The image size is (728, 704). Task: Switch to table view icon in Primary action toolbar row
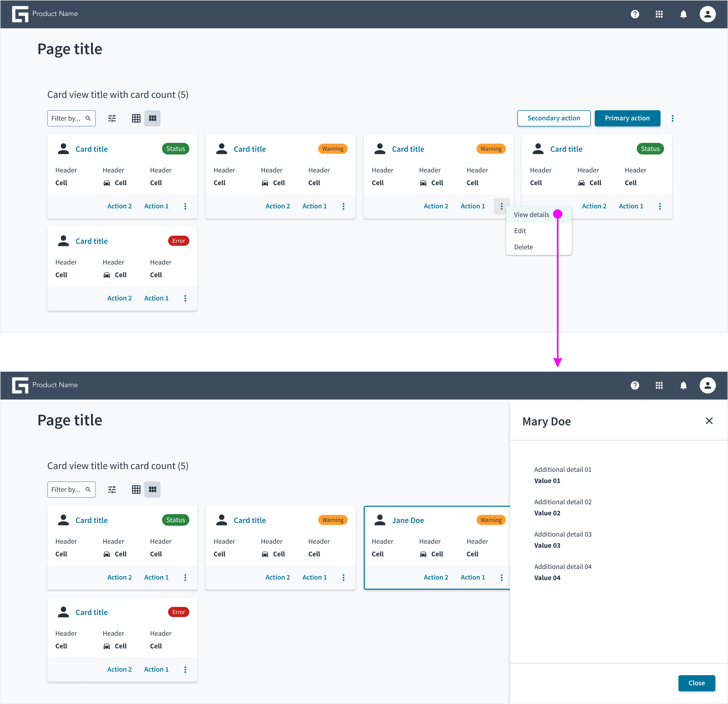point(136,118)
